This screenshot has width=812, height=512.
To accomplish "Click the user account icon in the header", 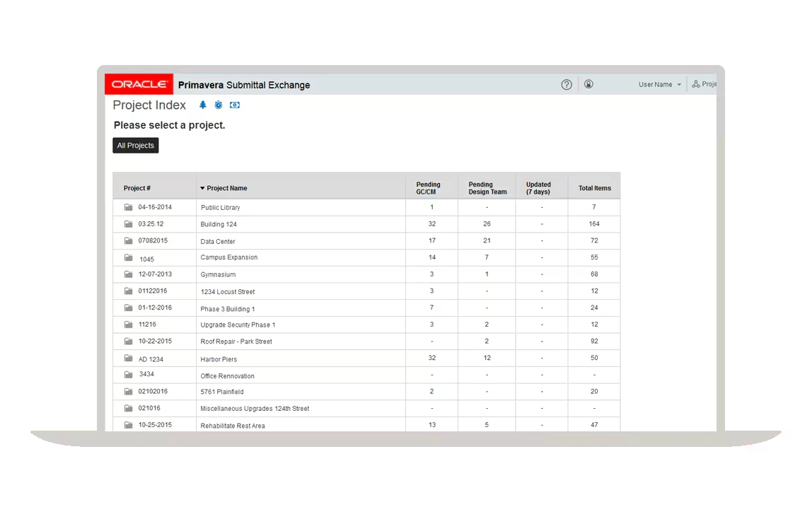I will coord(588,84).
